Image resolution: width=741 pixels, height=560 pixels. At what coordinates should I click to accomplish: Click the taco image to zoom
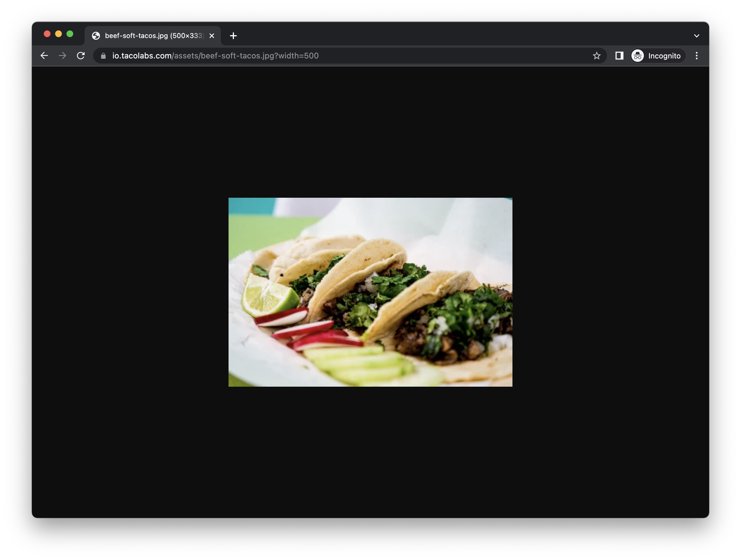pyautogui.click(x=370, y=292)
